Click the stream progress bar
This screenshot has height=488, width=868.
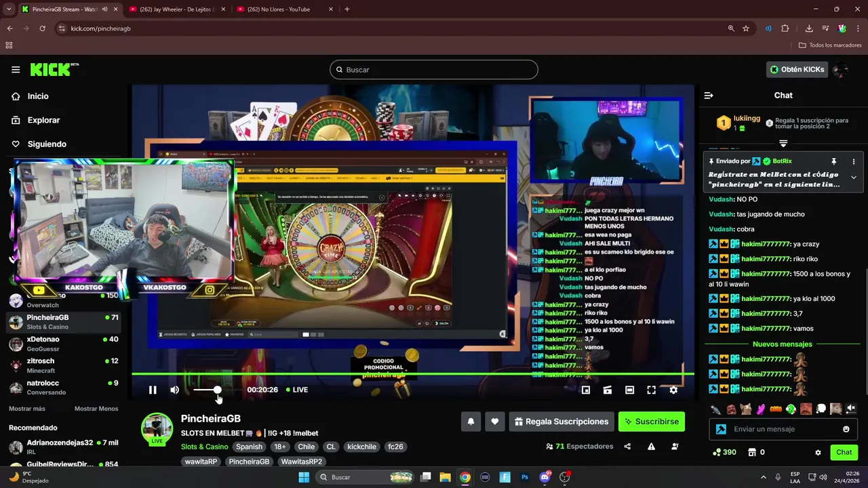coord(413,374)
